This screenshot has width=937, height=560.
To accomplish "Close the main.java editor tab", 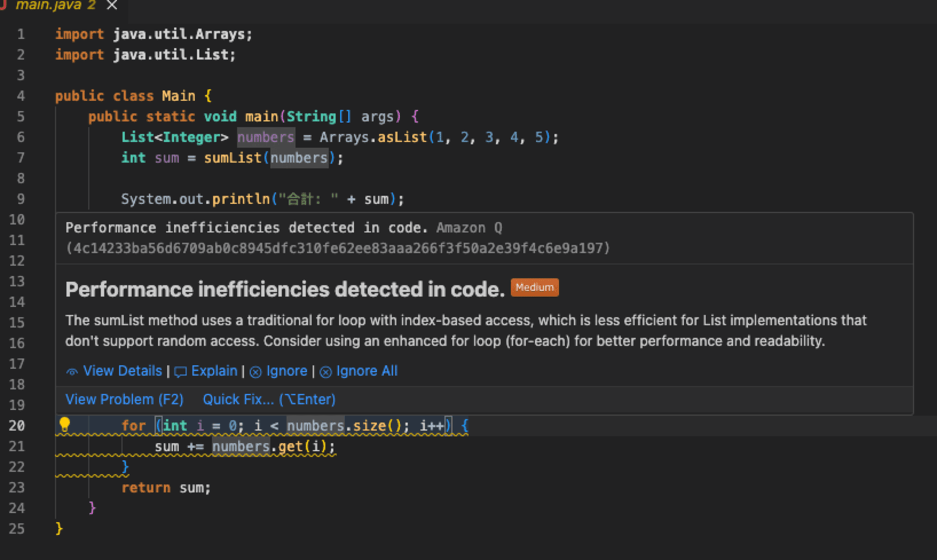I will [112, 5].
